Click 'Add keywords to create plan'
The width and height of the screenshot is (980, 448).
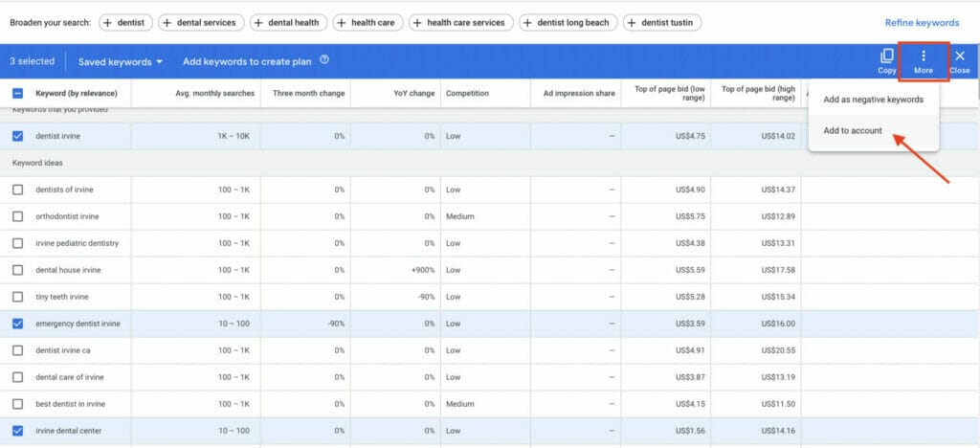[x=247, y=62]
